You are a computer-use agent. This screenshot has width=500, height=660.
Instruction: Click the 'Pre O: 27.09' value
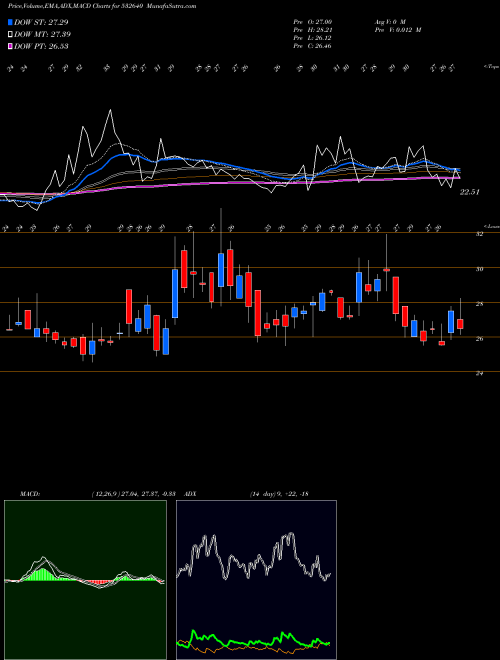click(312, 22)
